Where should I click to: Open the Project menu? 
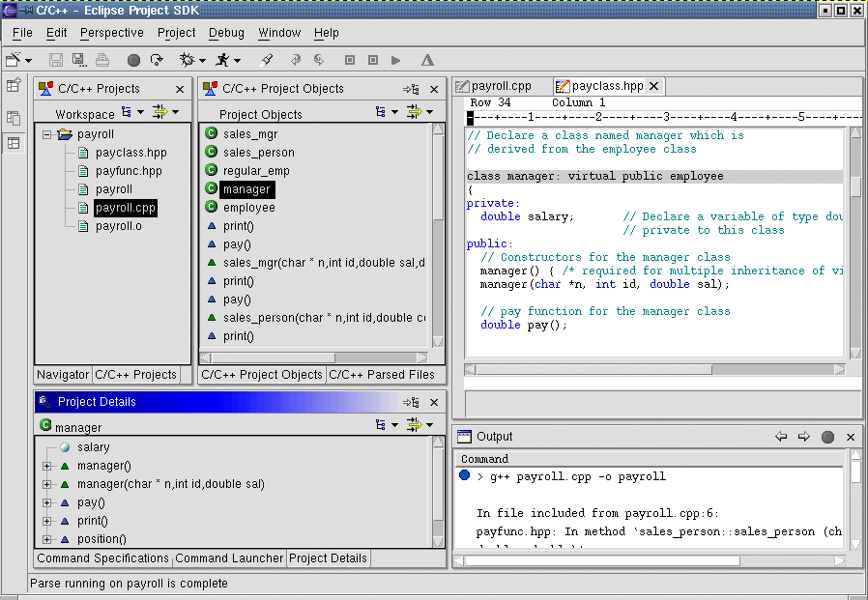pos(177,33)
